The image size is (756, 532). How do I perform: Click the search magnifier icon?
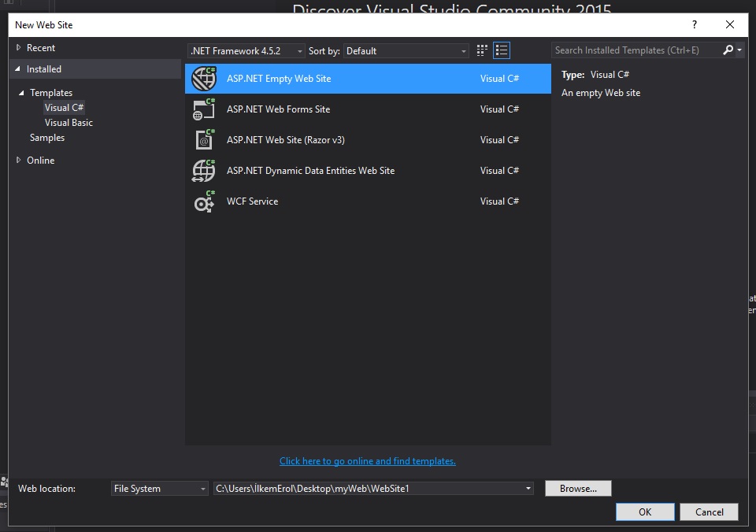coord(728,50)
